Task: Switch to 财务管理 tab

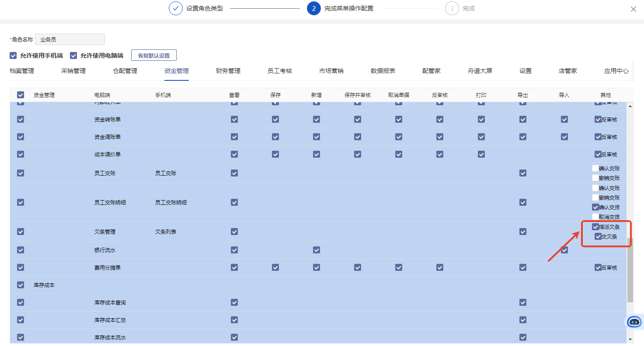Action: click(228, 71)
